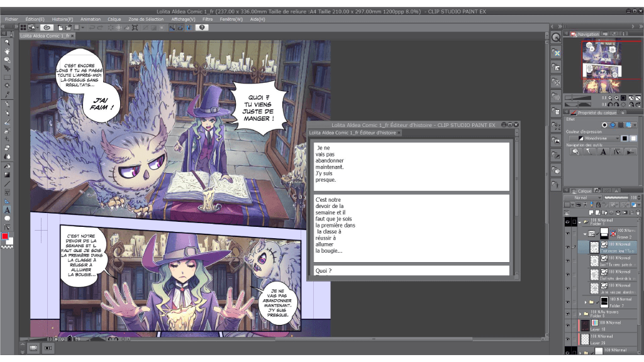Hide the Frame 2 layer
Image resolution: width=644 pixels, height=362 pixels.
click(568, 234)
